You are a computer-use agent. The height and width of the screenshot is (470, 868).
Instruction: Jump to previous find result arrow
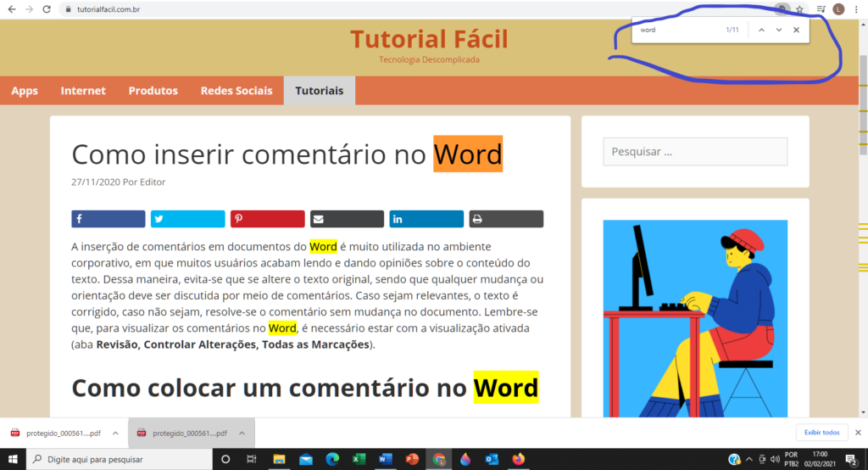(762, 30)
